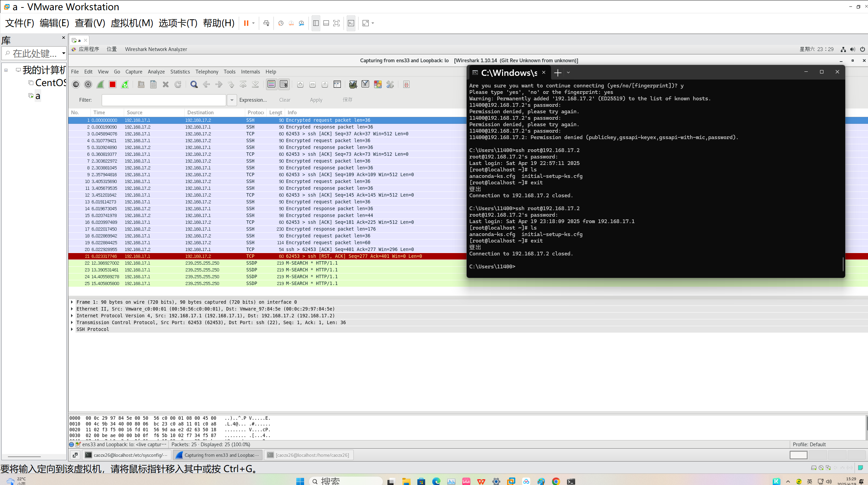This screenshot has height=485, width=868.
Task: Open the capture interfaces list
Action: (x=76, y=84)
